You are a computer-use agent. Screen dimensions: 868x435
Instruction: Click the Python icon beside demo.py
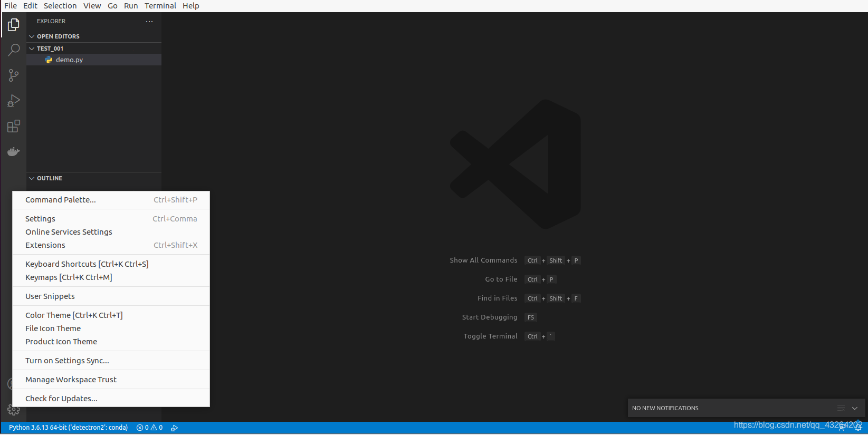49,60
